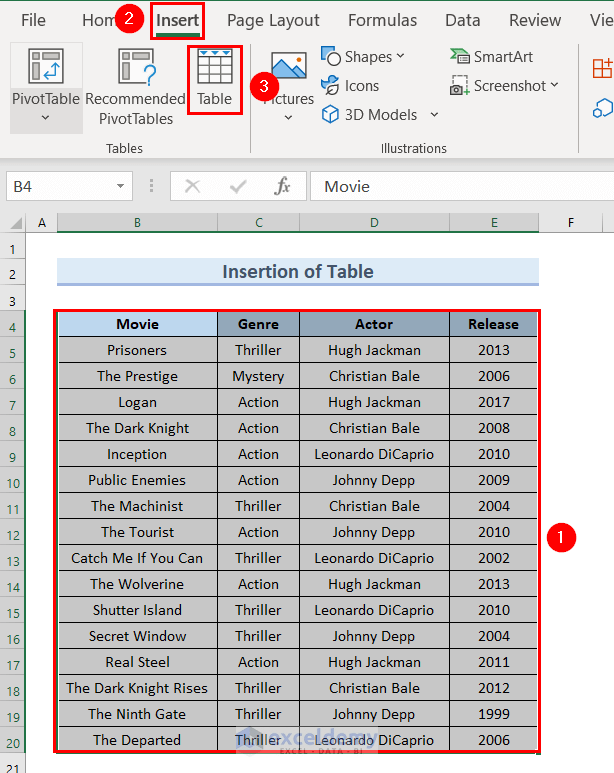The width and height of the screenshot is (614, 773).
Task: Expand the PivotTable dropdown arrow
Action: (x=45, y=118)
